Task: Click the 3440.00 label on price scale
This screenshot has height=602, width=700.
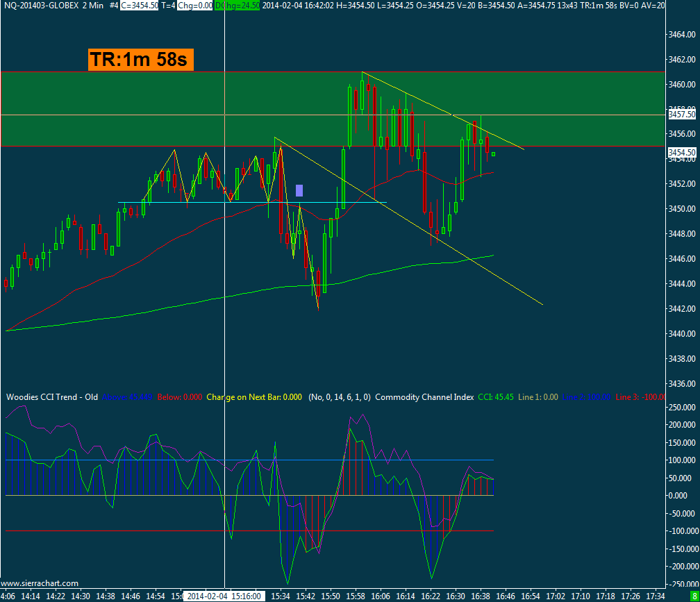Action: pyautogui.click(x=682, y=334)
